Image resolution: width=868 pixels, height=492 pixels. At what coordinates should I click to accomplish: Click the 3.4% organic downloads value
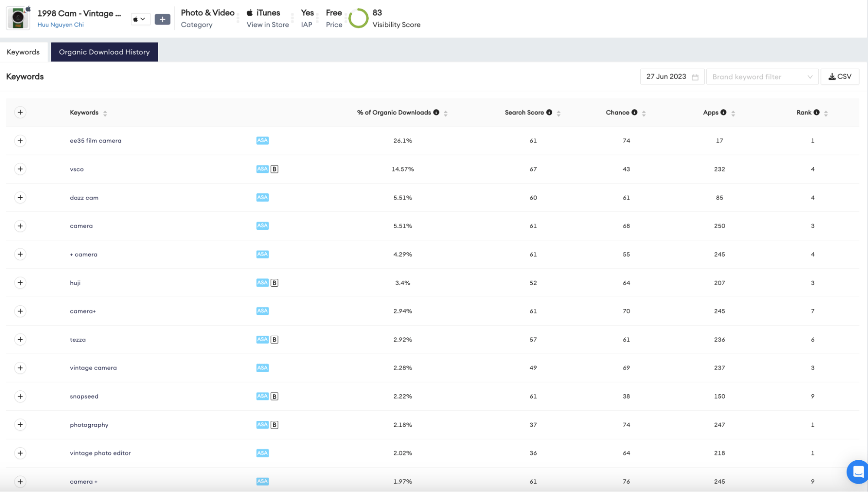click(x=403, y=283)
